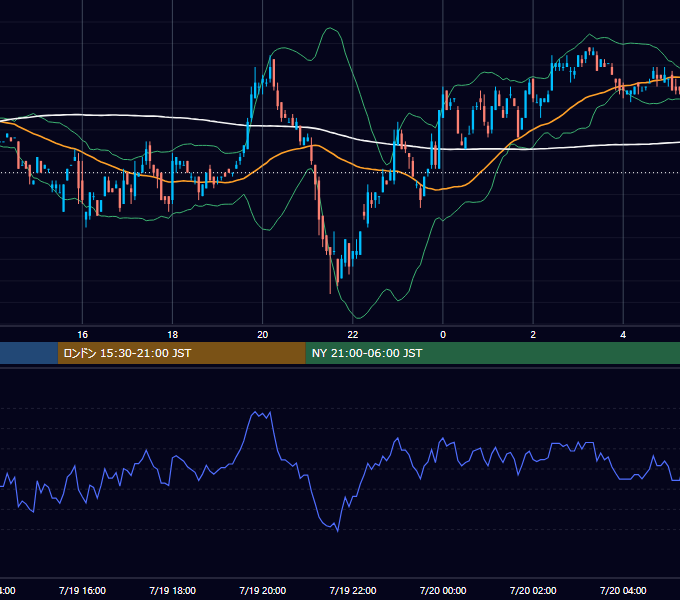Click the 7/19 22:00 time label
Viewport: 680px width, 600px height.
[353, 590]
